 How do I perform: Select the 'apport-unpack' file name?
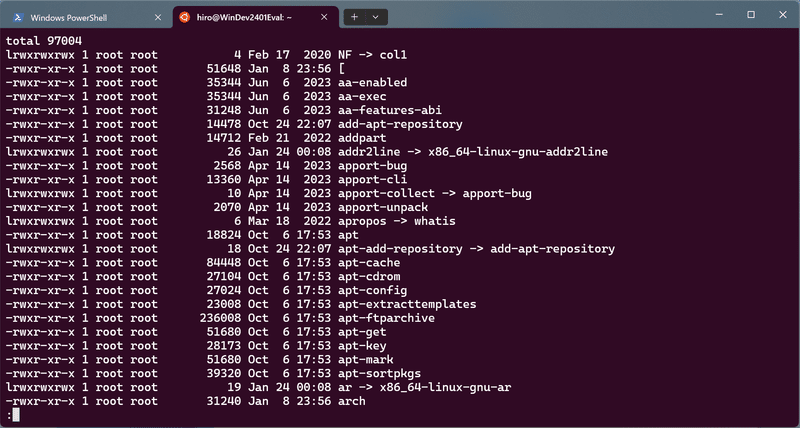tap(383, 207)
